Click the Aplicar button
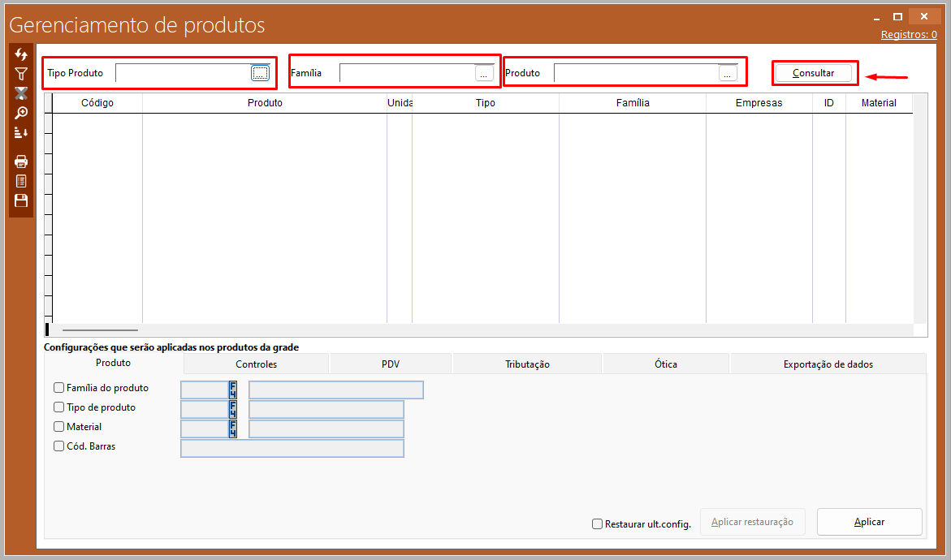Screen dimensions: 951x560 (x=869, y=522)
